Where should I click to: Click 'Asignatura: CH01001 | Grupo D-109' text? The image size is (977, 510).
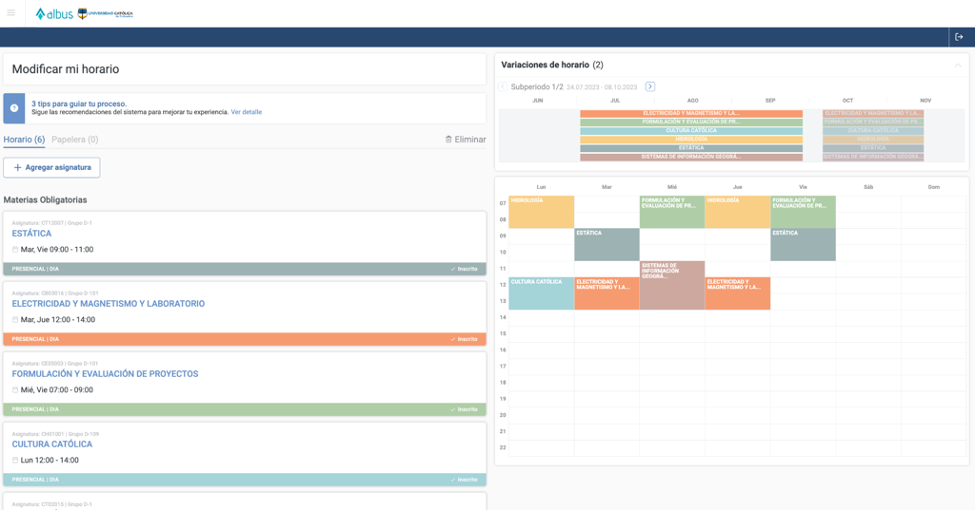[x=55, y=434]
